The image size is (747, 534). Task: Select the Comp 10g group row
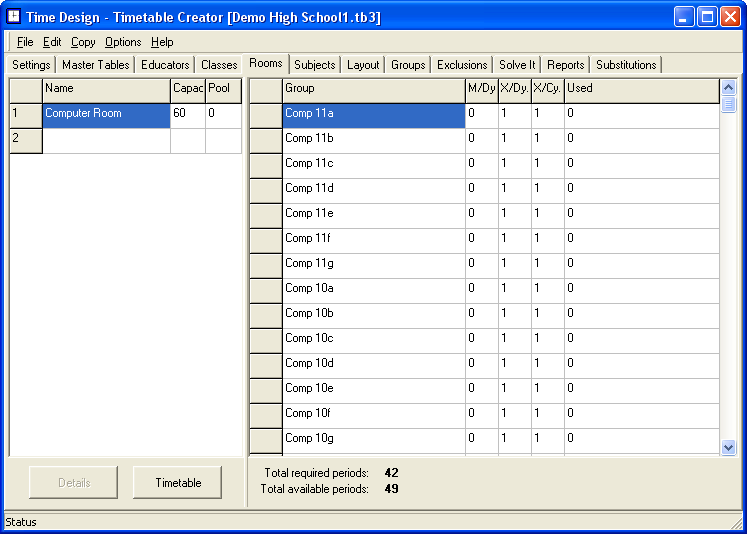click(374, 439)
